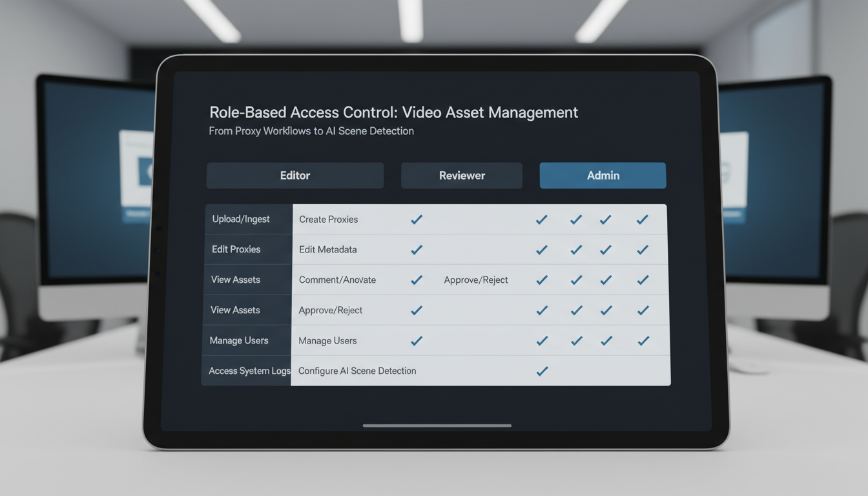This screenshot has height=496, width=868.
Task: Select the first Admin checkmark on Create Proxies row
Action: pyautogui.click(x=541, y=219)
